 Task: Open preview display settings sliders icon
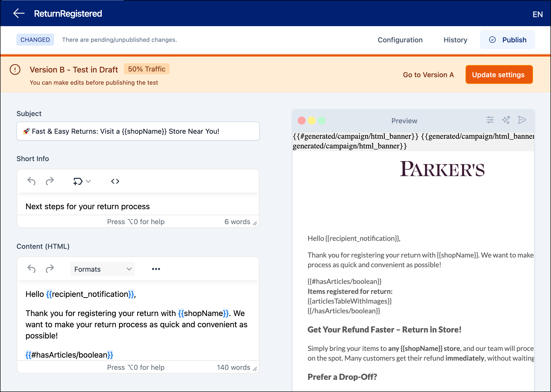pos(490,120)
